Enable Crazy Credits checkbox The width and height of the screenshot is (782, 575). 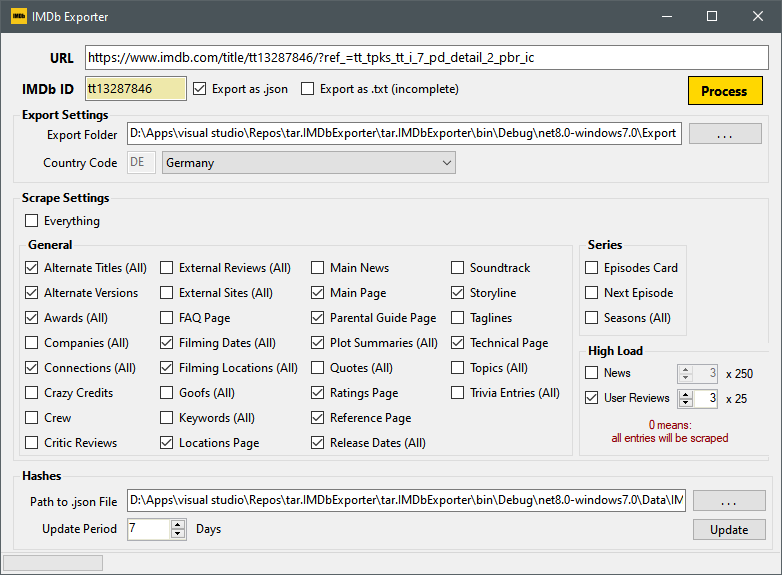click(31, 392)
